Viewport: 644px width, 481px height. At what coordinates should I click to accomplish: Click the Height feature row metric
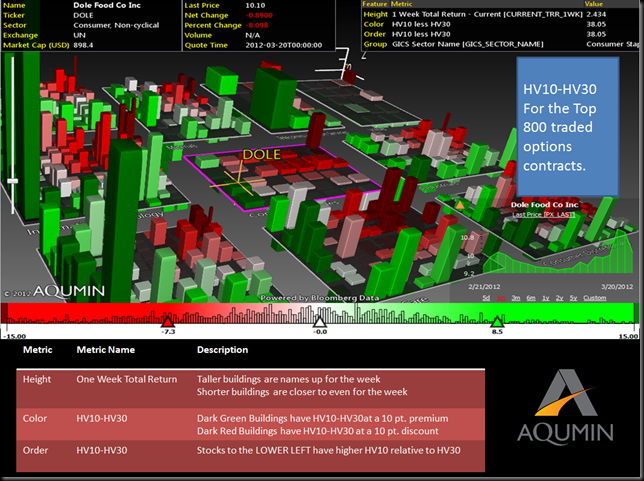[x=487, y=14]
